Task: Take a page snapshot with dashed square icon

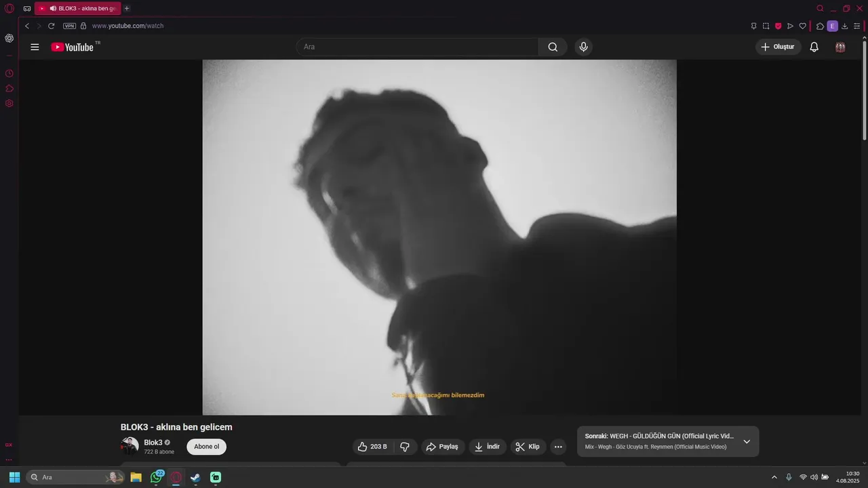Action: click(x=766, y=26)
